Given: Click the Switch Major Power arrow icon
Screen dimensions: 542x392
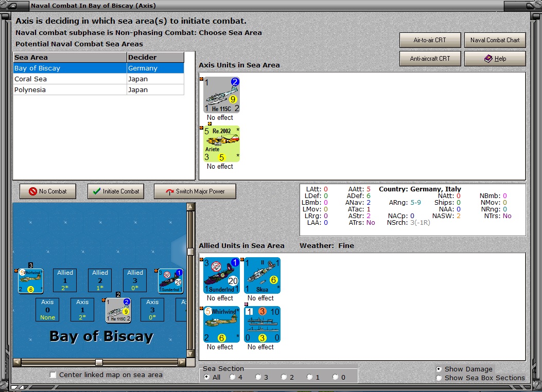Looking at the screenshot, I should pyautogui.click(x=170, y=192).
